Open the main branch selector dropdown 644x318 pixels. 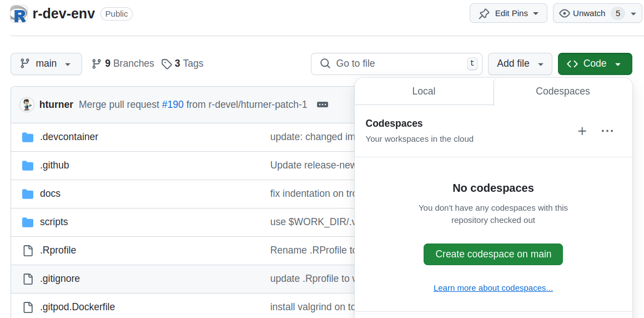[46, 64]
